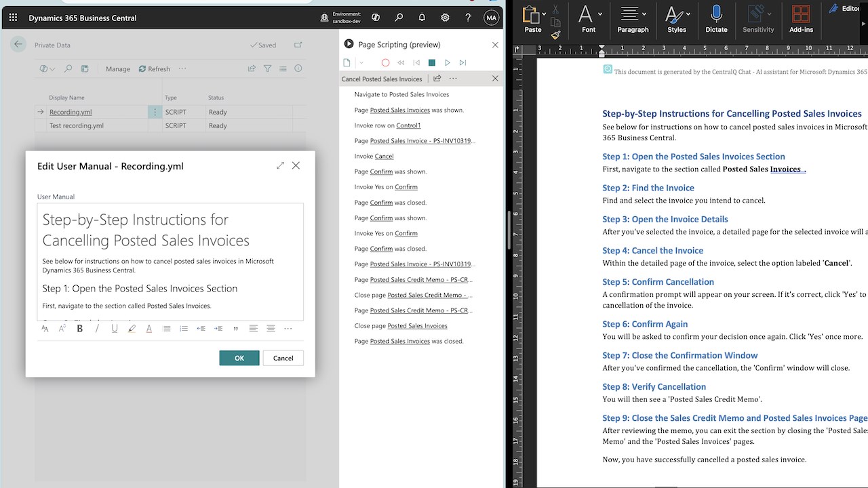Toggle the list view layout icon
Image resolution: width=868 pixels, height=488 pixels.
(283, 68)
